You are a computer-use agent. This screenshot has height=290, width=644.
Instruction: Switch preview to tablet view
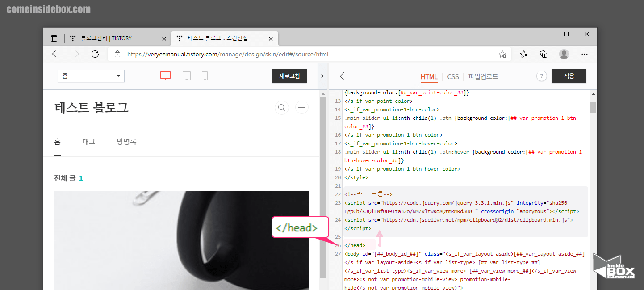click(187, 76)
